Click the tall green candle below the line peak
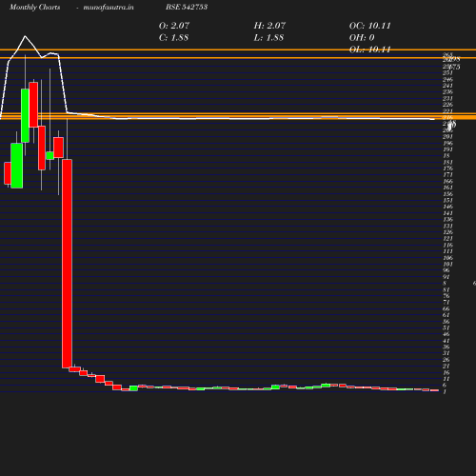 (x=25, y=115)
